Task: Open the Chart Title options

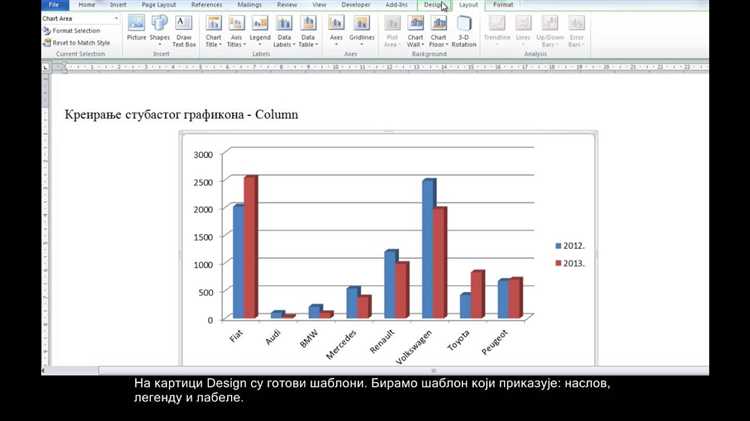Action: [x=213, y=32]
